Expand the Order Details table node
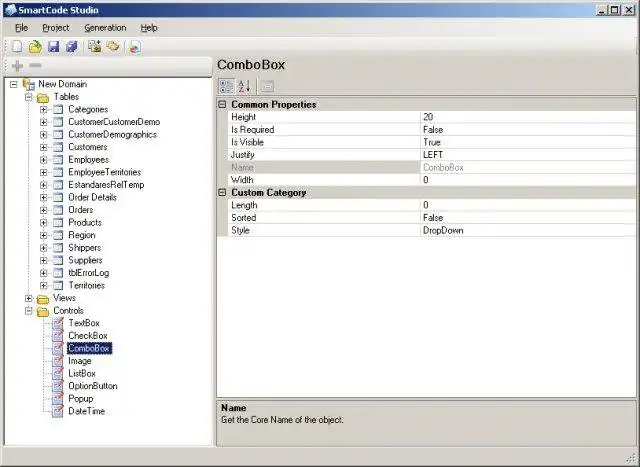640x467 pixels. point(43,198)
